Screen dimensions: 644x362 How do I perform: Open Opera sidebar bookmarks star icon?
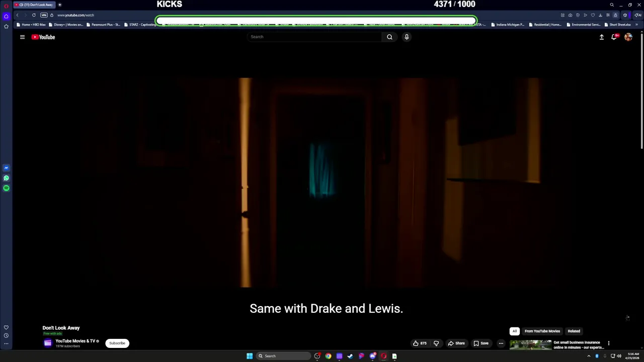click(6, 26)
